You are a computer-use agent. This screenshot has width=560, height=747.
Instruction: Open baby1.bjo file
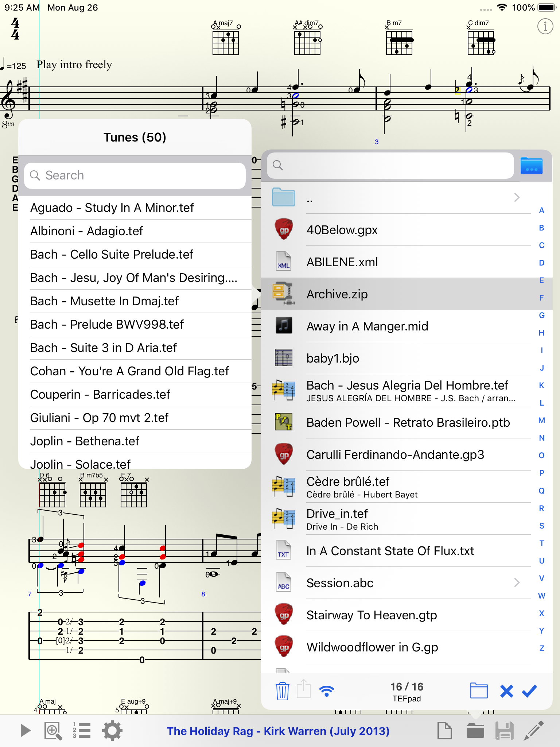click(396, 358)
